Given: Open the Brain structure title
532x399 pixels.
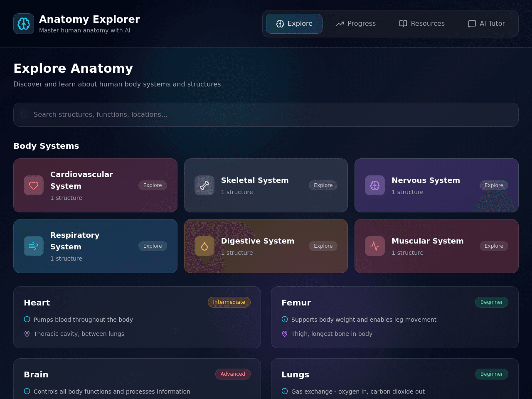Looking at the screenshot, I should [x=36, y=374].
